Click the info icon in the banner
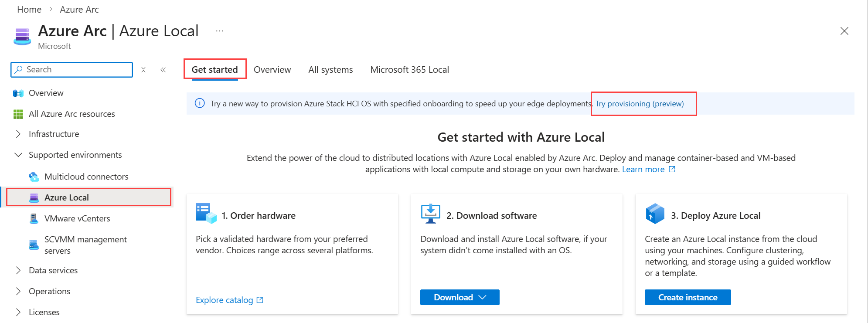Screen dimensions: 868x323 (200, 103)
